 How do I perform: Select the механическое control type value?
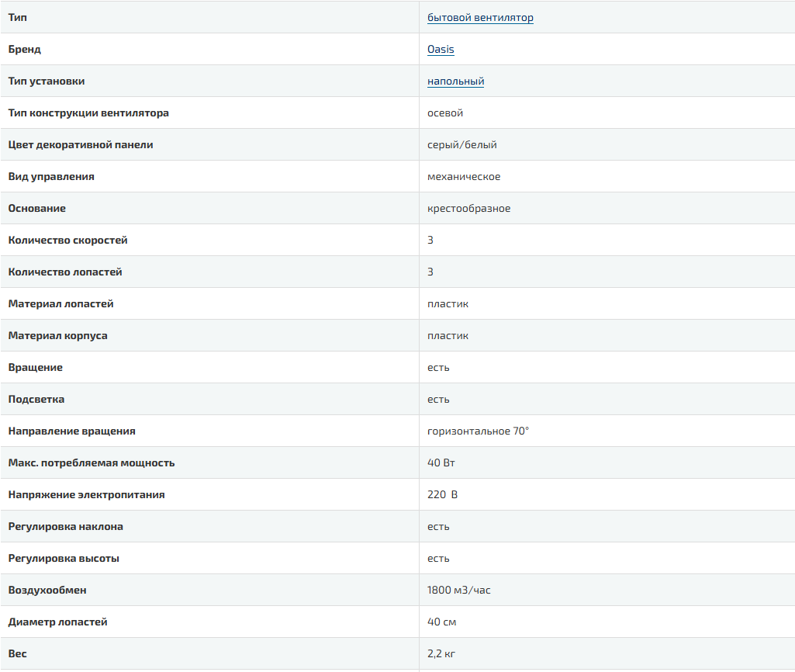tap(464, 176)
